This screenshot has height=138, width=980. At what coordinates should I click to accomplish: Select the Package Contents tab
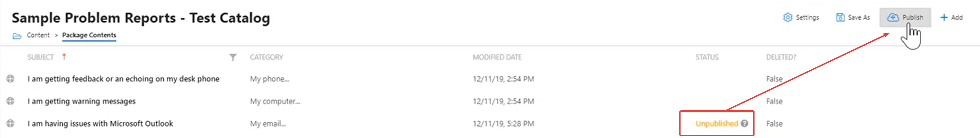click(x=89, y=35)
